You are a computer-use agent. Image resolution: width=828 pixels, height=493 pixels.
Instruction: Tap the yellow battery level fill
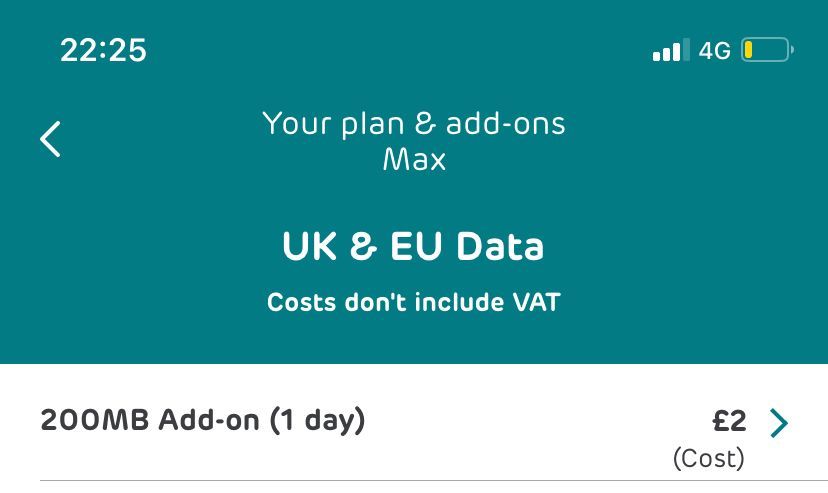748,50
